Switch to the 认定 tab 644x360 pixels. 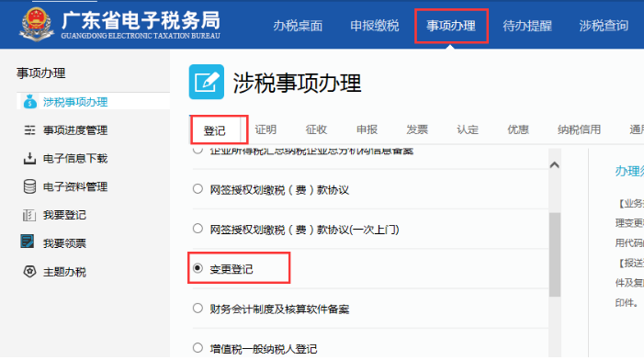(468, 129)
